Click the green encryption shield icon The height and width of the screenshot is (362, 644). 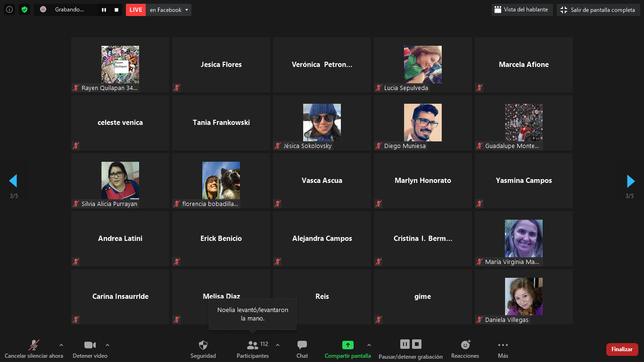coord(25,9)
